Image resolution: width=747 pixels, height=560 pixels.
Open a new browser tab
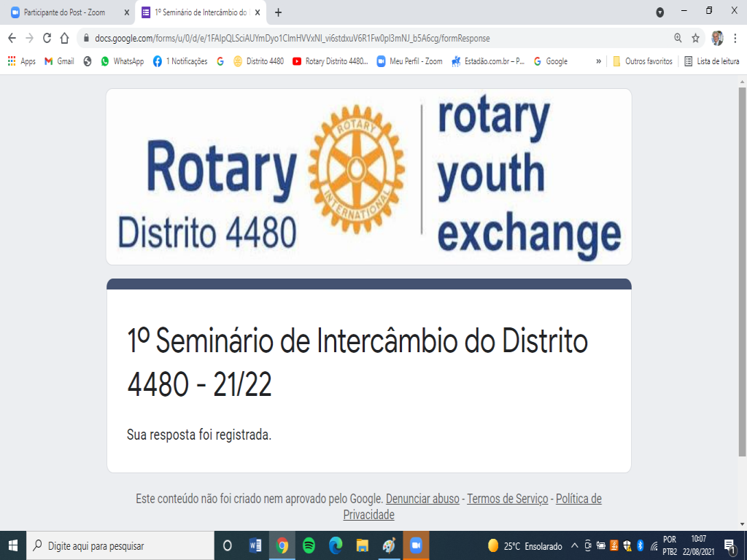278,12
